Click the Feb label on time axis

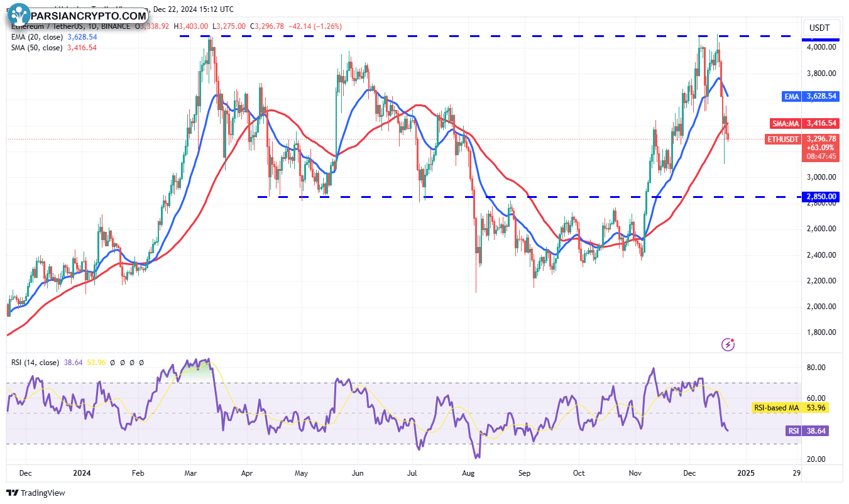(138, 472)
